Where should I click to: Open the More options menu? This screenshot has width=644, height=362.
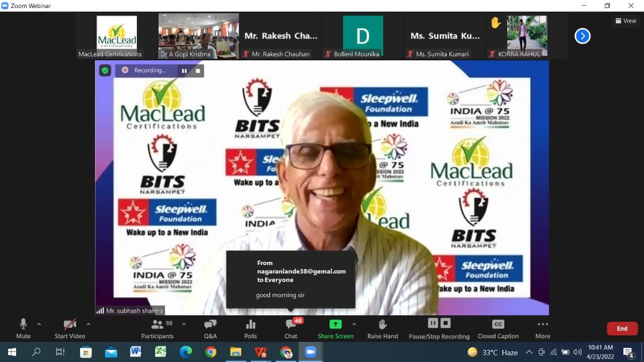[x=542, y=329]
